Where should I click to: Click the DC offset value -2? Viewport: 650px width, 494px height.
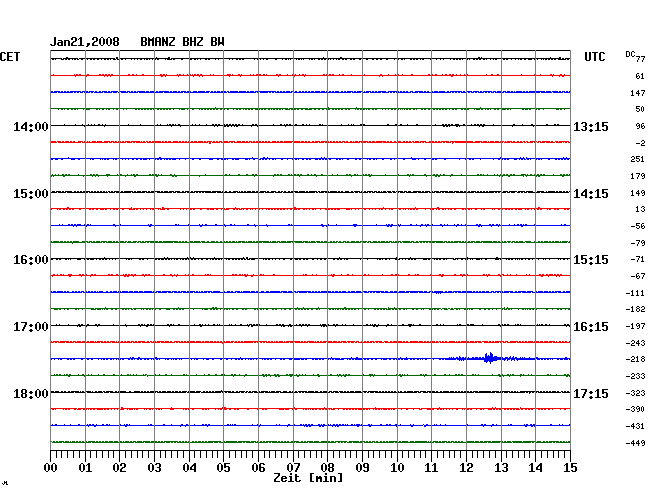click(640, 143)
